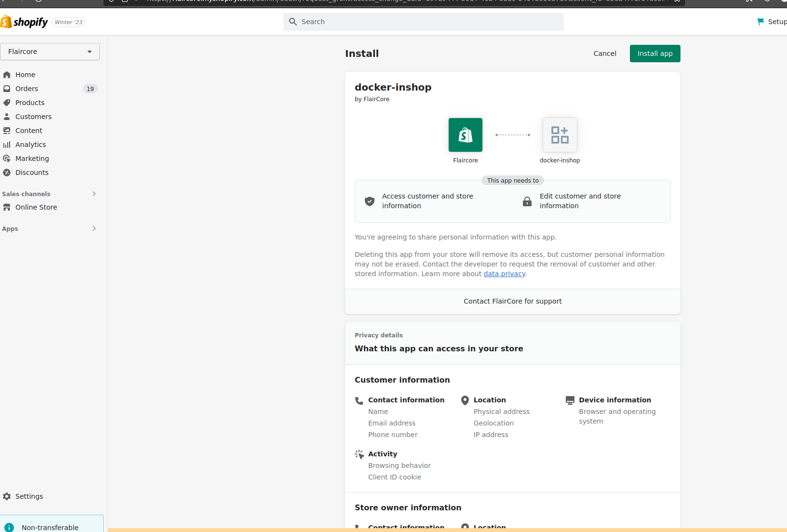Viewport: 787px width, 532px height.
Task: Open Marketing in the sidebar
Action: [x=32, y=159]
